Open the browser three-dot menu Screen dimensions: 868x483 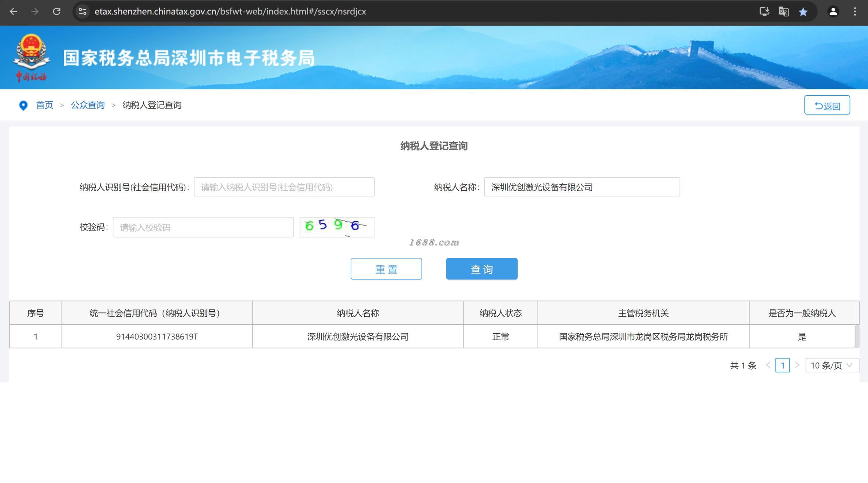(855, 11)
